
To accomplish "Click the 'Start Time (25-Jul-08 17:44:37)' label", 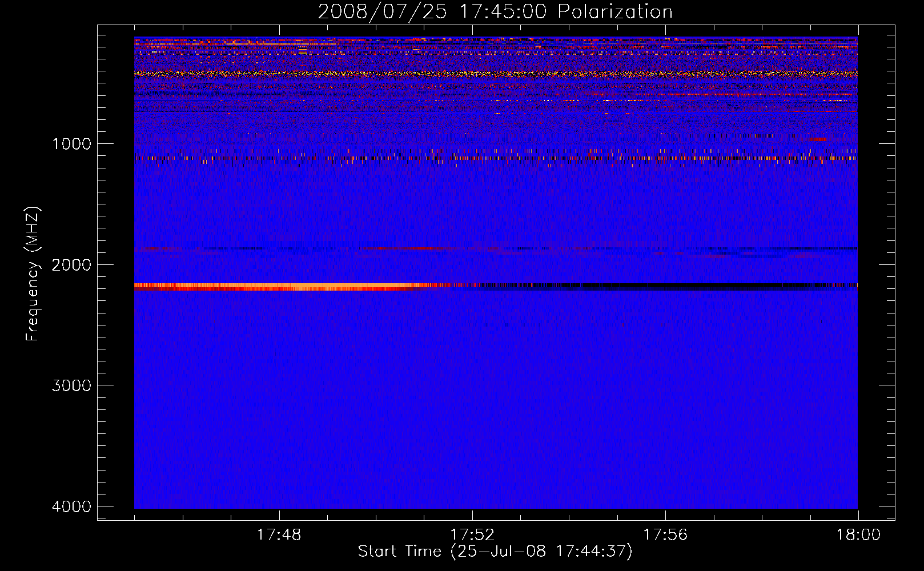I will 495,552.
